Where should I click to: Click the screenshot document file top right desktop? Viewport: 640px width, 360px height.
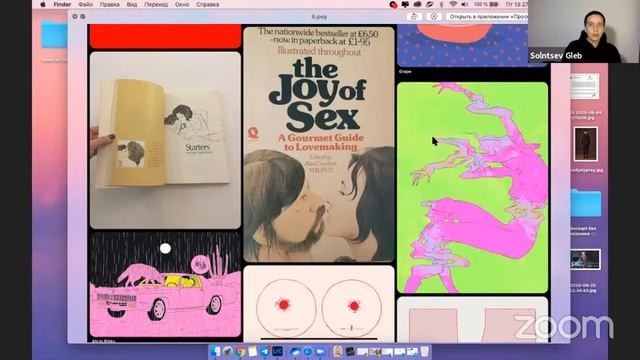(585, 86)
